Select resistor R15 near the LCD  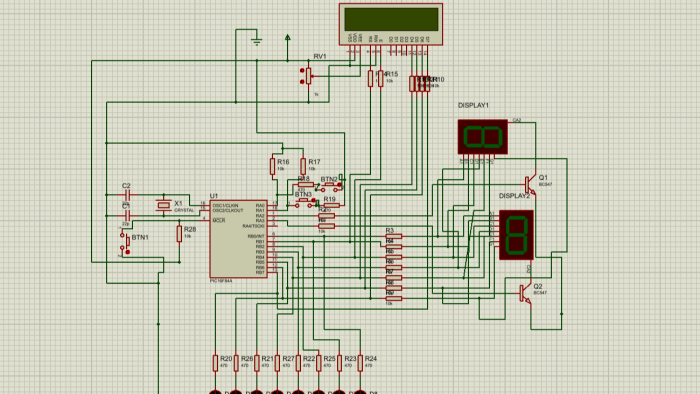coord(380,79)
